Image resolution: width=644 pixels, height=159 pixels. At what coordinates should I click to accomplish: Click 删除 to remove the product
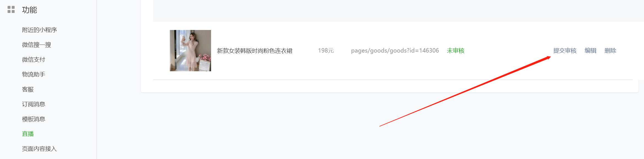[x=610, y=51]
